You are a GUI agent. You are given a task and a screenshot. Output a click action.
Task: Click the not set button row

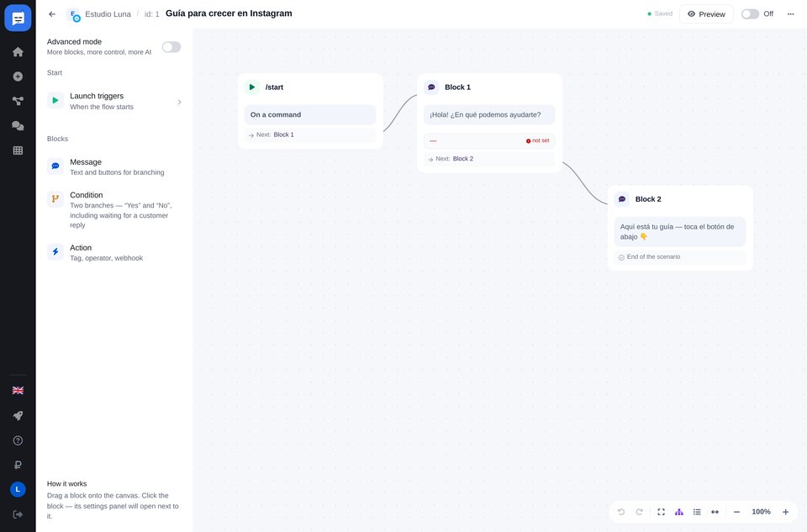489,140
